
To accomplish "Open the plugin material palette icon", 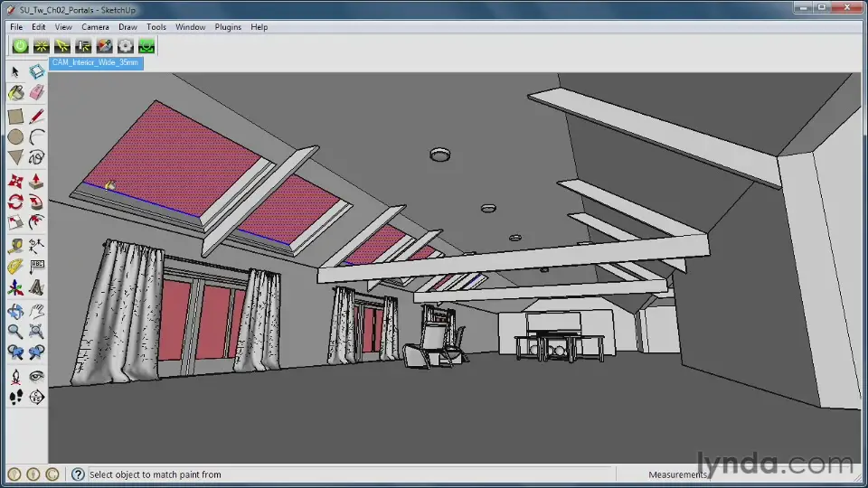I will (x=105, y=46).
